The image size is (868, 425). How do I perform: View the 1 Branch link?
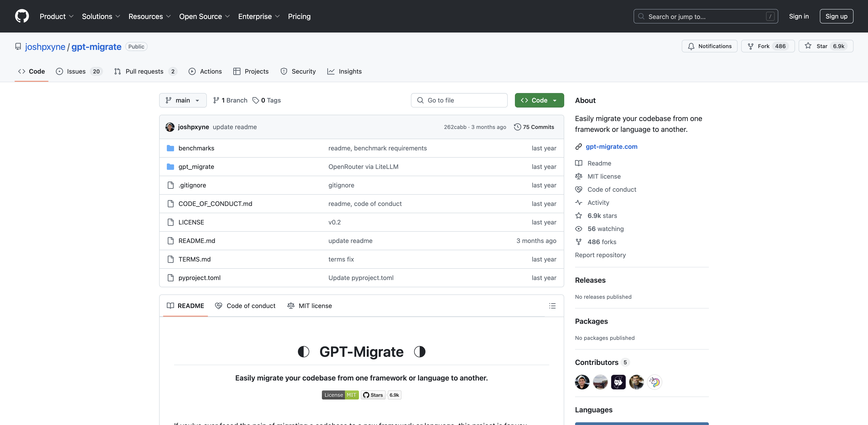[231, 100]
